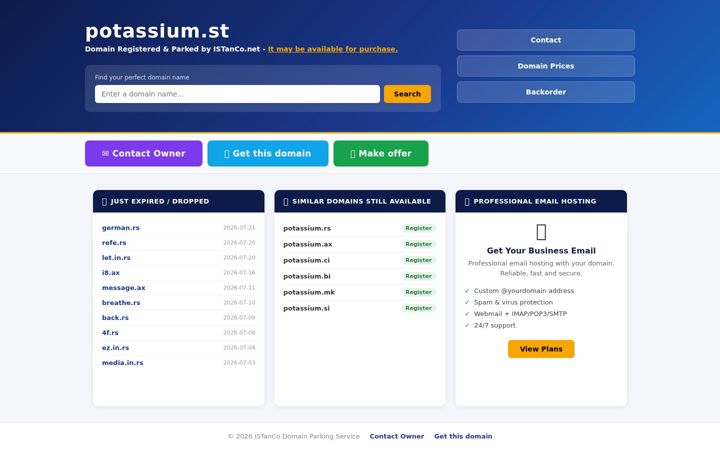This screenshot has height=450, width=720.
Task: Click potassium.ax domain name text
Action: pos(308,244)
